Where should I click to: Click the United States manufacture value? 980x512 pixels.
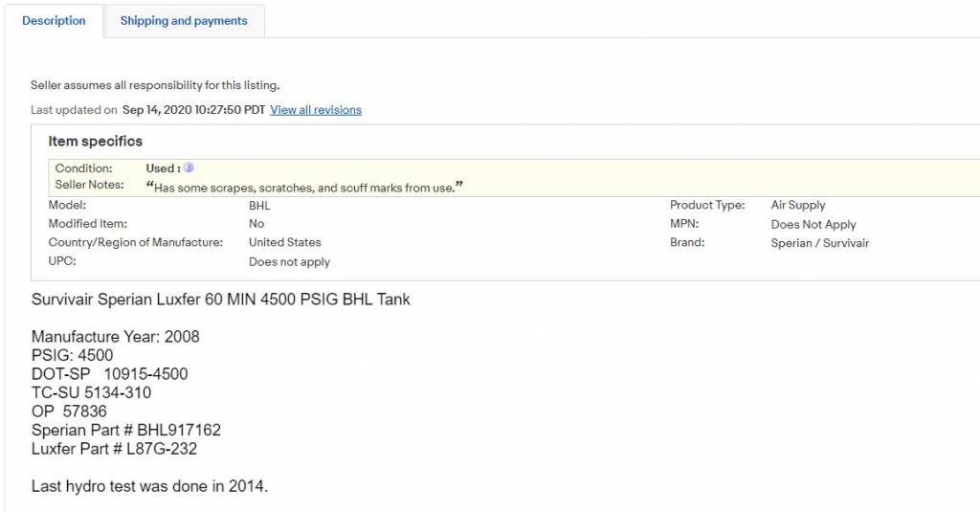tap(285, 242)
